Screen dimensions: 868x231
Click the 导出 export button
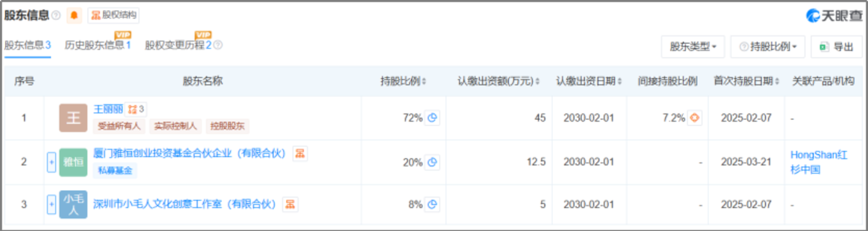(837, 46)
